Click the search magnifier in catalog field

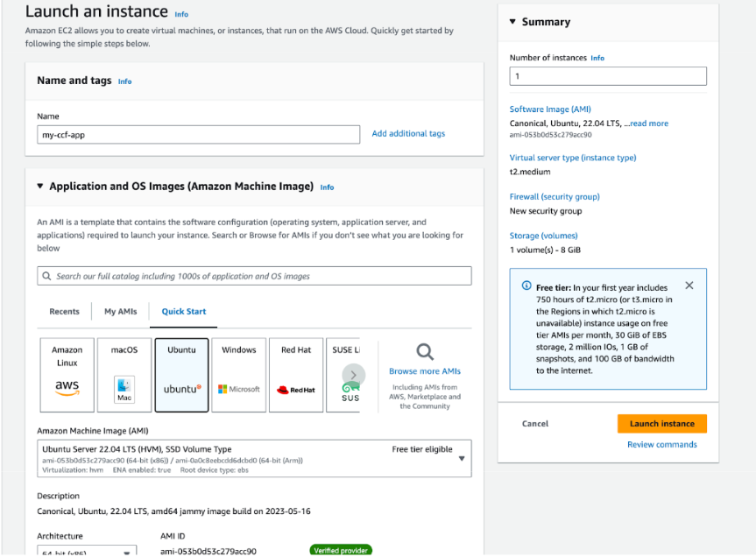(x=46, y=276)
